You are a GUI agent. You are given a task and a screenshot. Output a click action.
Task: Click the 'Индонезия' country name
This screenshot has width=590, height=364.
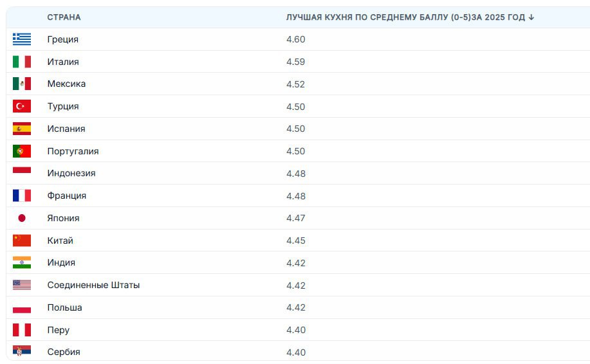coord(71,173)
